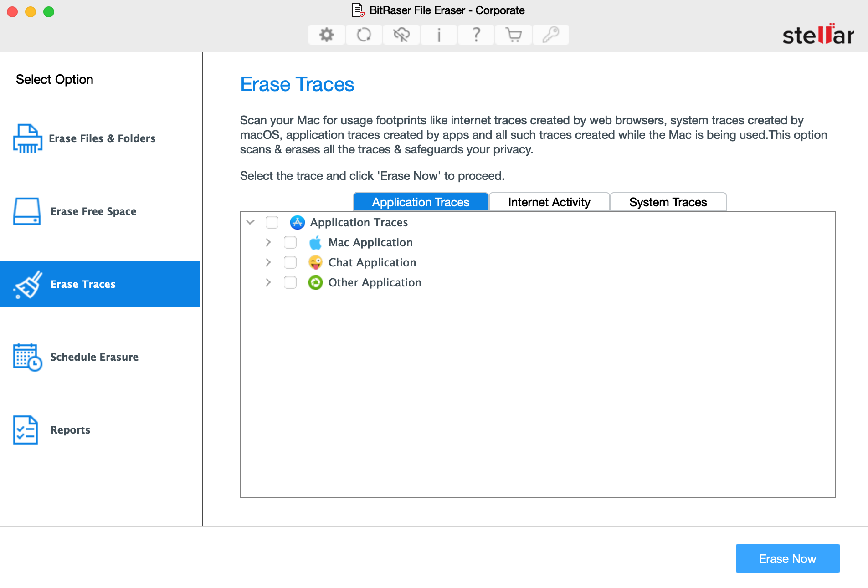
Task: Expand the Other Application node
Action: 268,282
